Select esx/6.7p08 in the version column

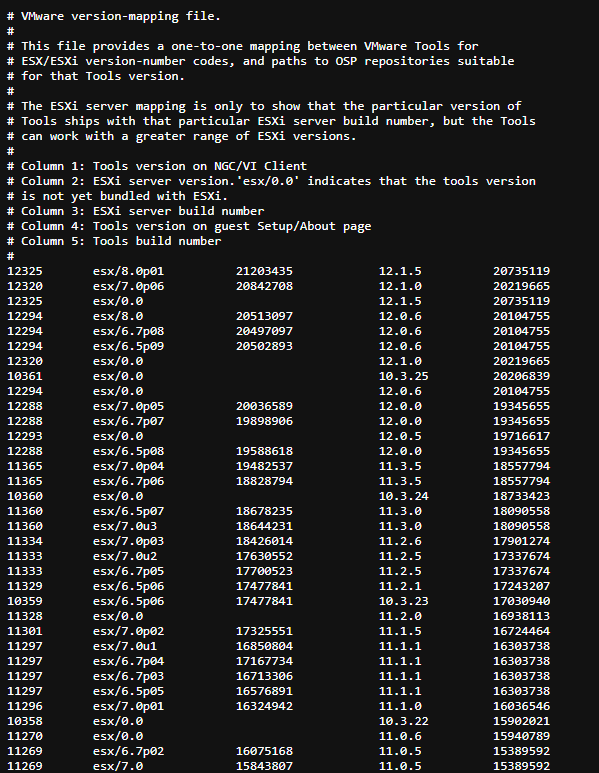[x=128, y=331]
